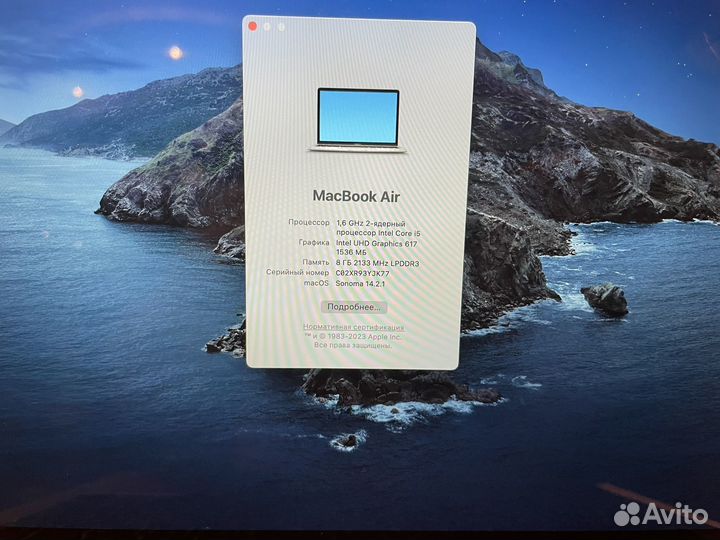
Task: Select 8 ГБ 2133 MHz LPDDR3 memory value
Action: (377, 263)
